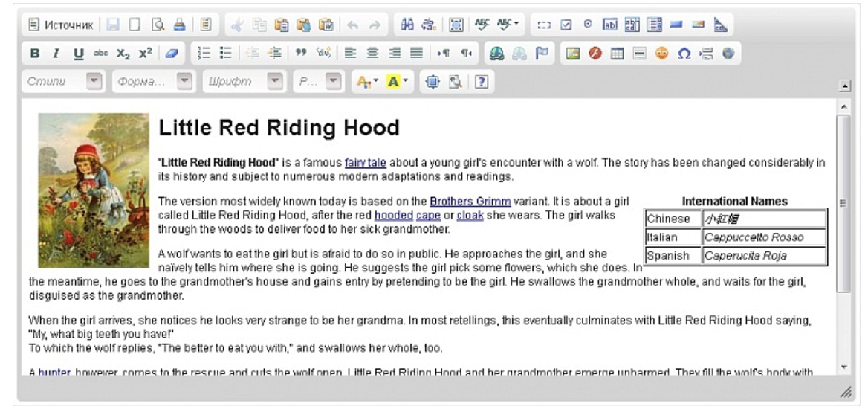Open the Шрифт (Font) dropdown
The image size is (868, 415).
[x=244, y=82]
